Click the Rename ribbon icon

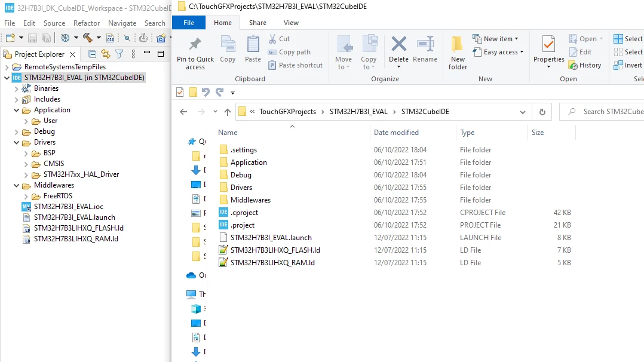coord(425,44)
